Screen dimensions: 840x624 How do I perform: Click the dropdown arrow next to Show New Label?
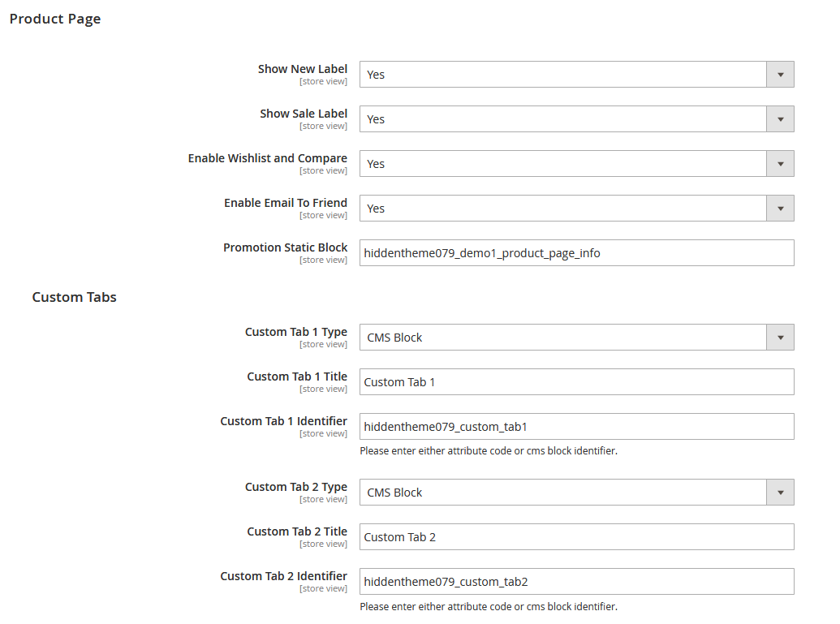[780, 74]
